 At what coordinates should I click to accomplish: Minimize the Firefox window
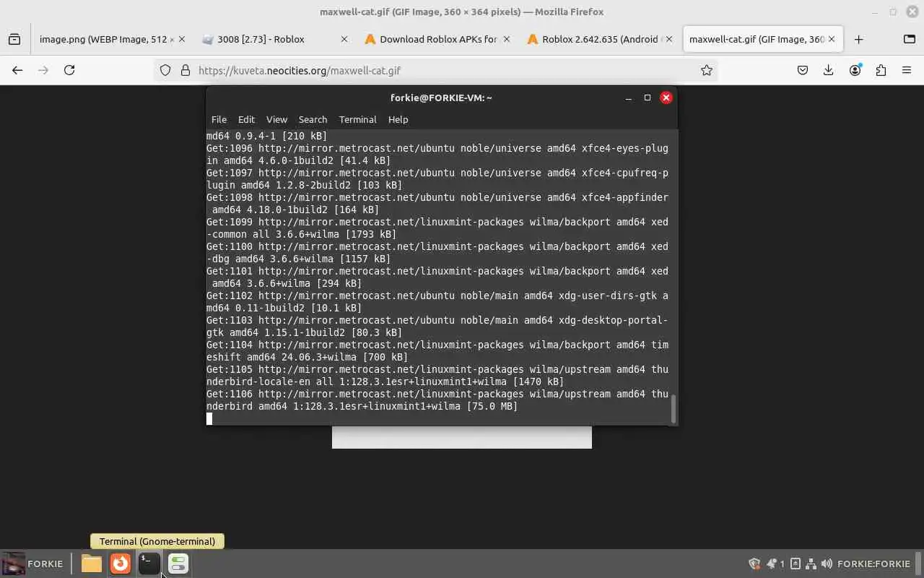click(x=874, y=12)
